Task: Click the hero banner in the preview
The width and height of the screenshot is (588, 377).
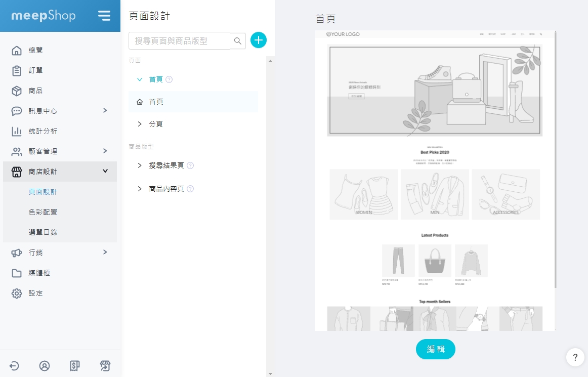Action: (x=435, y=90)
